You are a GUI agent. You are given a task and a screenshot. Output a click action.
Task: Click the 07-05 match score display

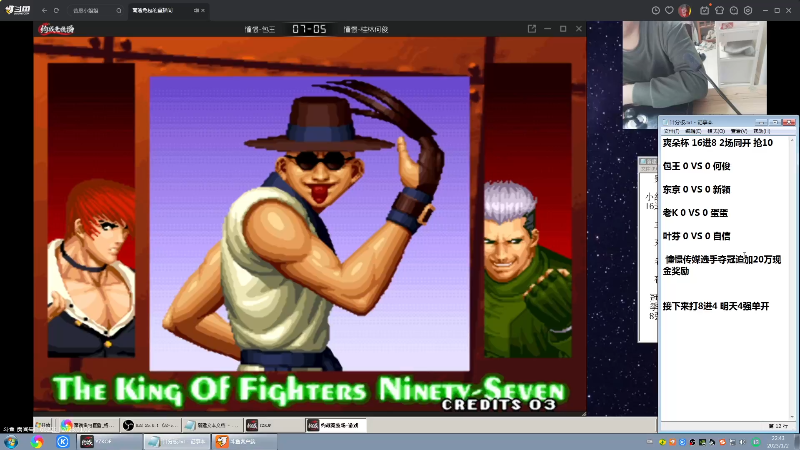pyautogui.click(x=309, y=29)
